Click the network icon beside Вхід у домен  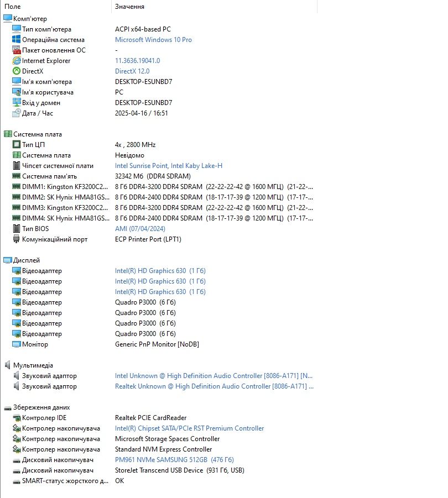pos(16,102)
